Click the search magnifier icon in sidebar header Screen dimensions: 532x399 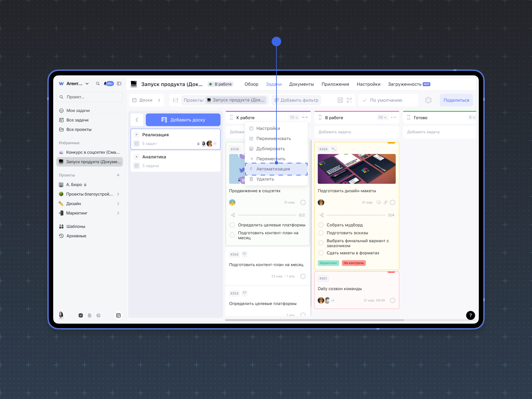pyautogui.click(x=98, y=84)
